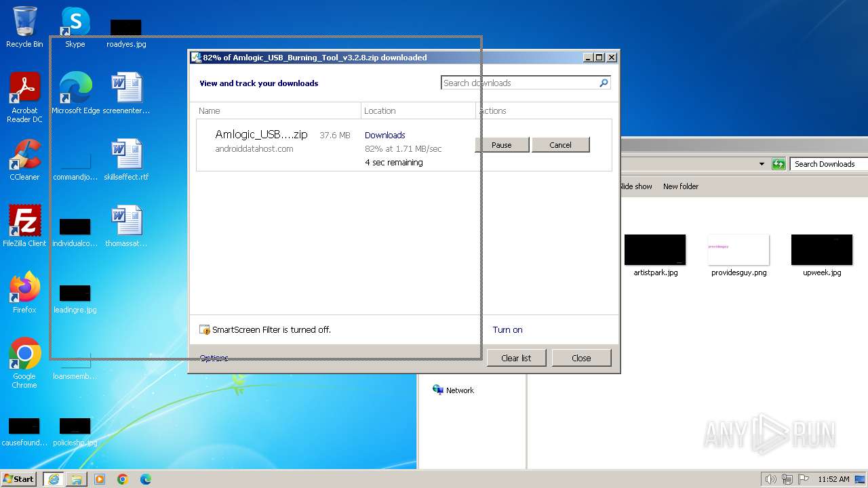Screen dimensions: 868x488
Task: Expand address bar history dropdown in Explorer
Action: pos(762,164)
